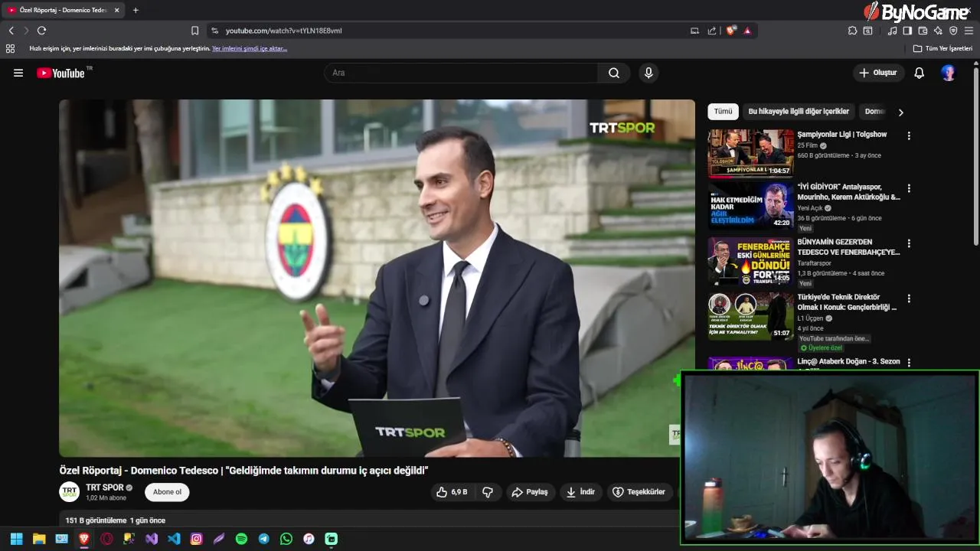980x551 pixels.
Task: Open Visual Studio Code from taskbar
Action: point(174,539)
